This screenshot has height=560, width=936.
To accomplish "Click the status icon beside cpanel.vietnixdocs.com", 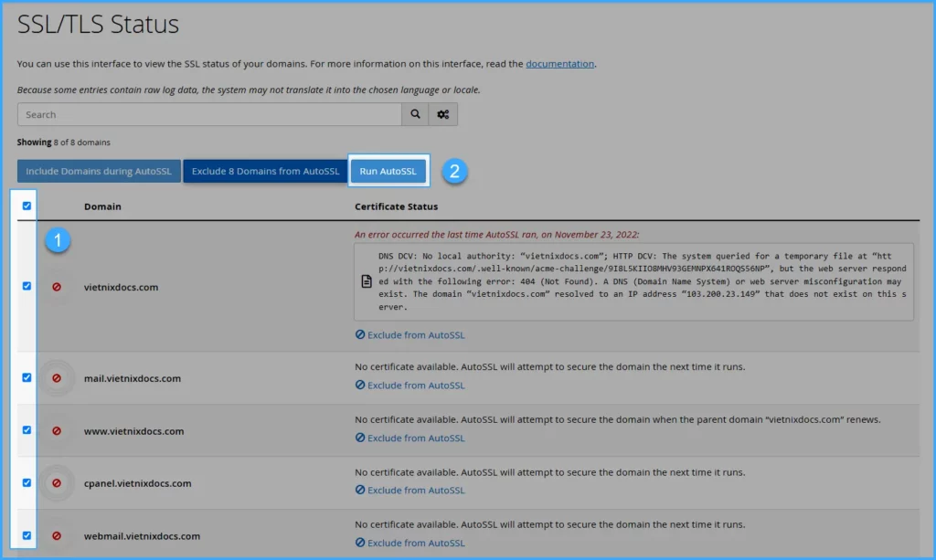I will tap(57, 483).
